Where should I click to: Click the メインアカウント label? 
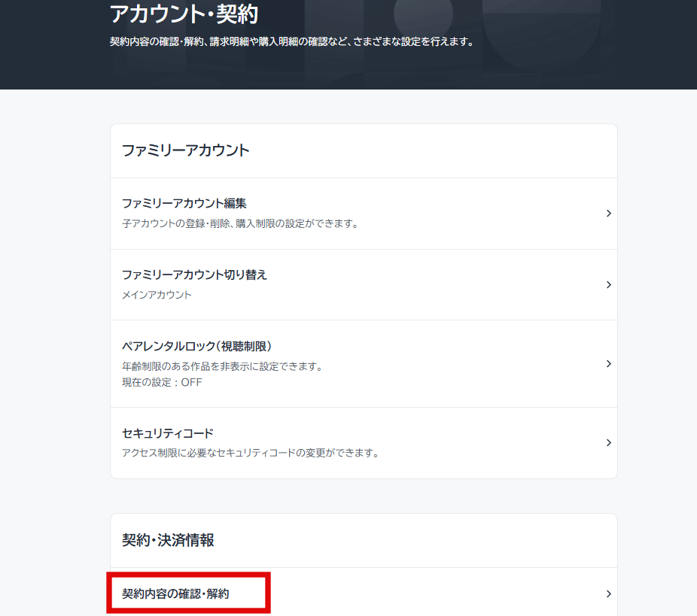click(157, 295)
